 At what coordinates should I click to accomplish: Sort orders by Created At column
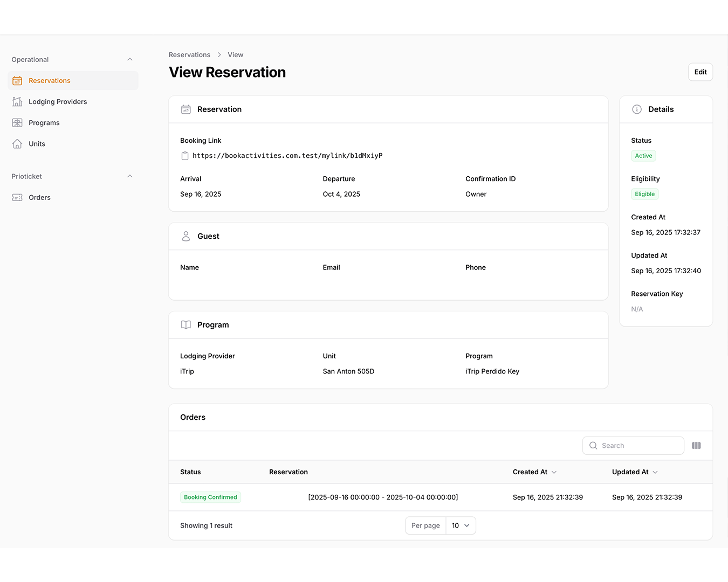click(535, 472)
